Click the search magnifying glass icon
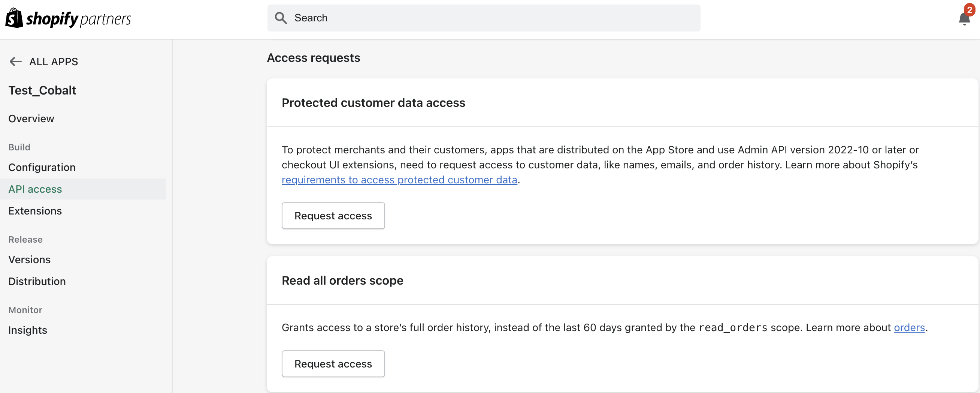The width and height of the screenshot is (980, 393). pos(281,18)
